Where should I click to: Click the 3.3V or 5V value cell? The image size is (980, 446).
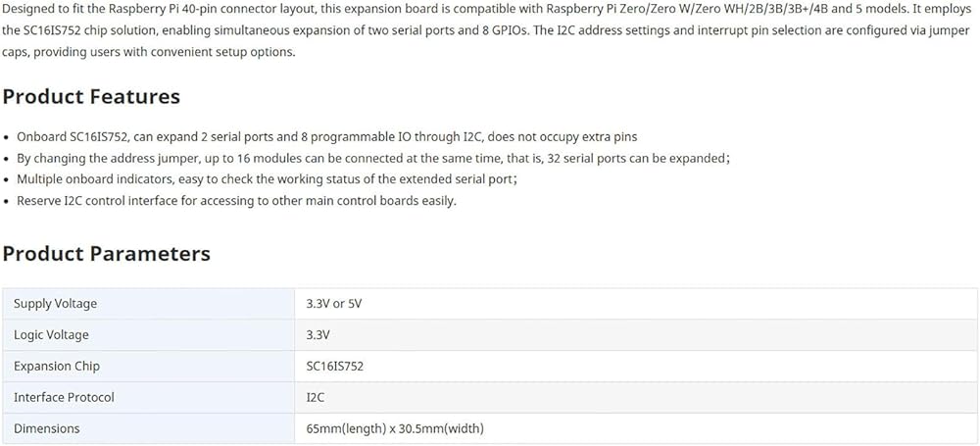pos(636,304)
